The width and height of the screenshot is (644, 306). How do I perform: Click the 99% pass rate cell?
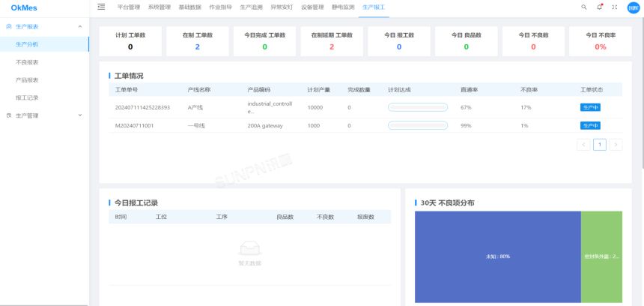point(466,126)
